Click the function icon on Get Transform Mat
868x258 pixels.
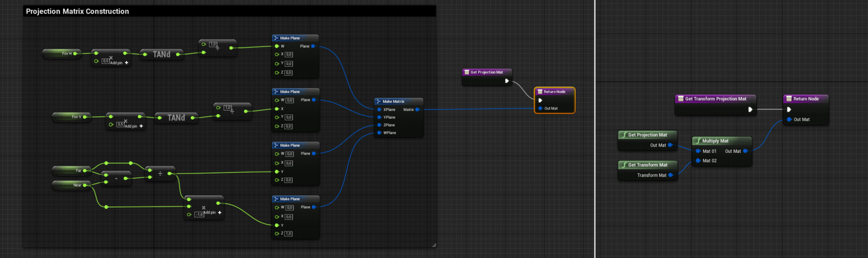click(x=624, y=165)
